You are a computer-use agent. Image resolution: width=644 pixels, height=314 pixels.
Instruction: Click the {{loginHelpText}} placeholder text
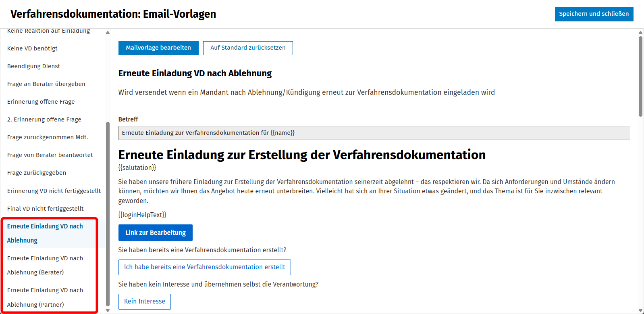point(142,215)
